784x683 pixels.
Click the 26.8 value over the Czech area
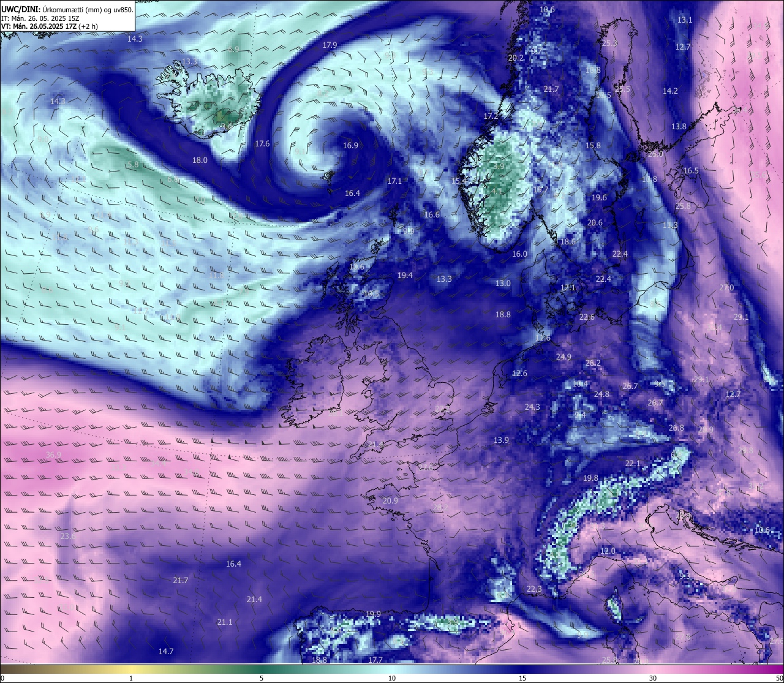(676, 428)
